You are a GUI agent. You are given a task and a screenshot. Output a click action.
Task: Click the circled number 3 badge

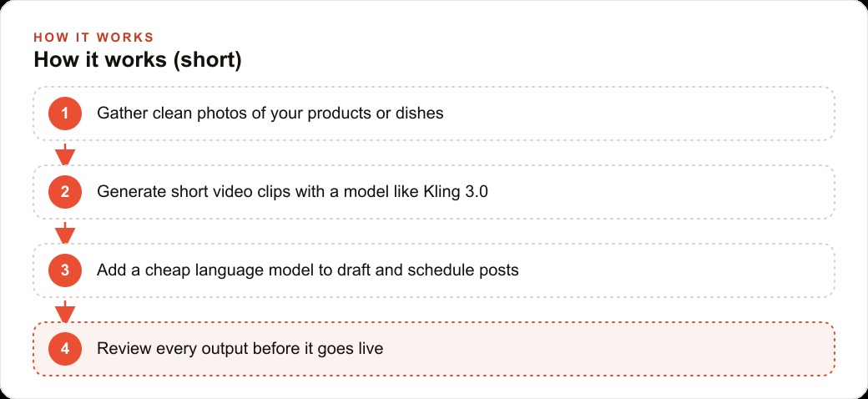65,270
